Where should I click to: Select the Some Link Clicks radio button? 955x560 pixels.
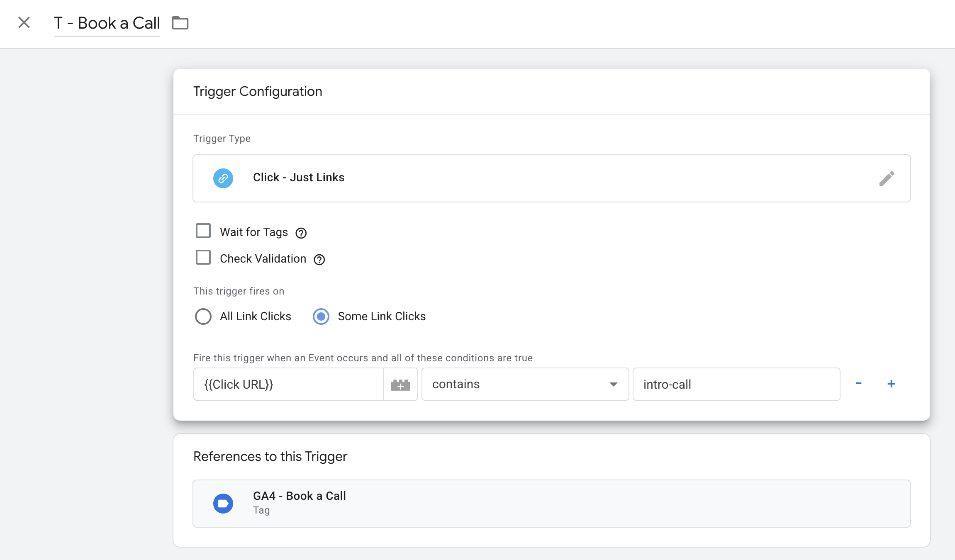pos(321,317)
